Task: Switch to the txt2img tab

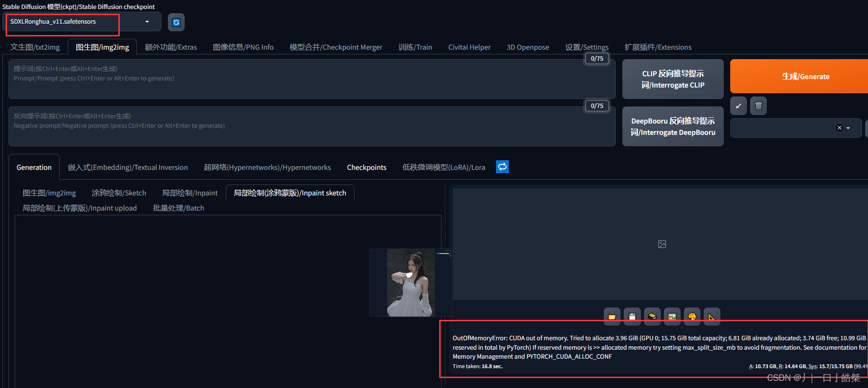Action: coord(35,47)
